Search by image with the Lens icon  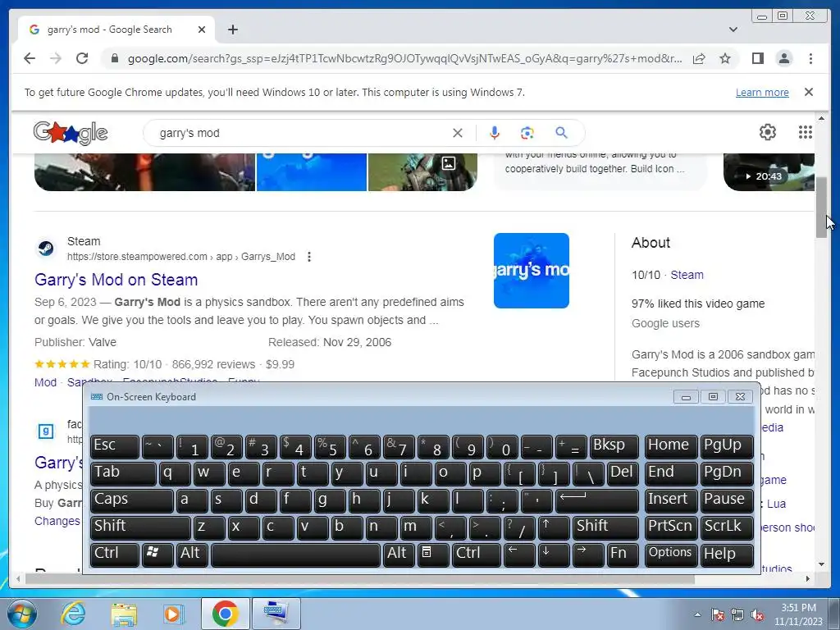point(527,133)
